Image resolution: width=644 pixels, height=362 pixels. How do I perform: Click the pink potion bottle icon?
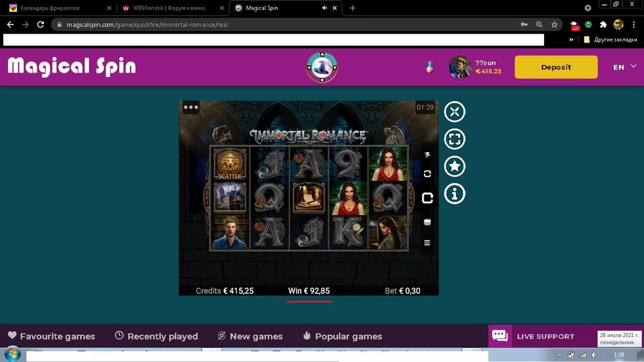[430, 67]
